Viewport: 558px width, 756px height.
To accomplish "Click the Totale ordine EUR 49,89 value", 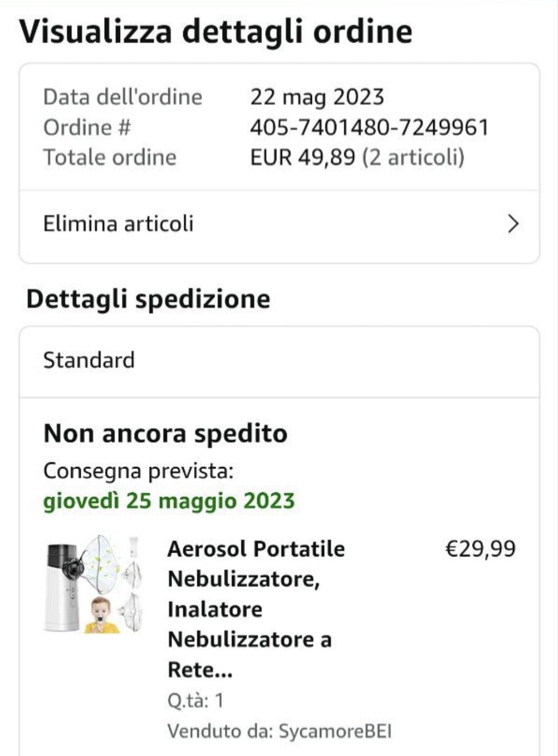I will [302, 157].
